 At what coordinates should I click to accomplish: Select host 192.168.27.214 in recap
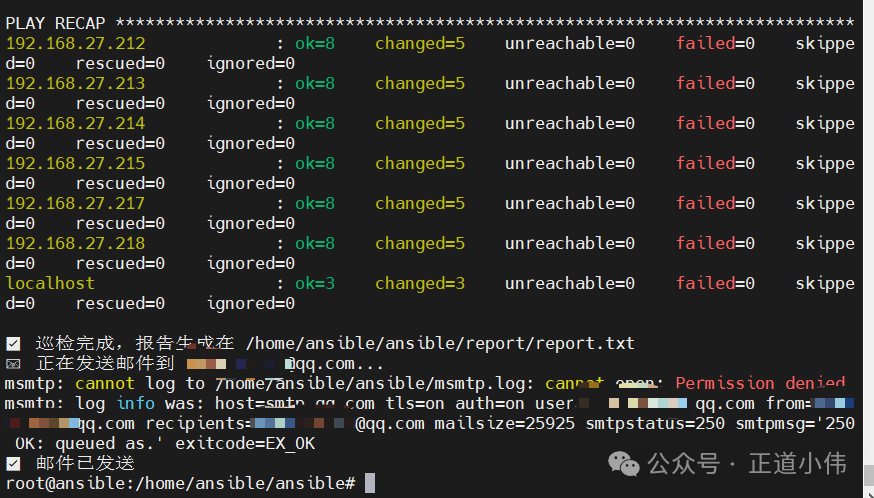point(76,123)
